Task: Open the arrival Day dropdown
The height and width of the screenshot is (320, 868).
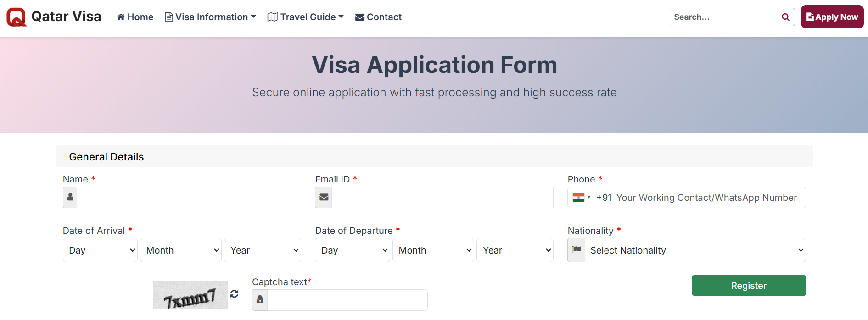Action: [100, 250]
